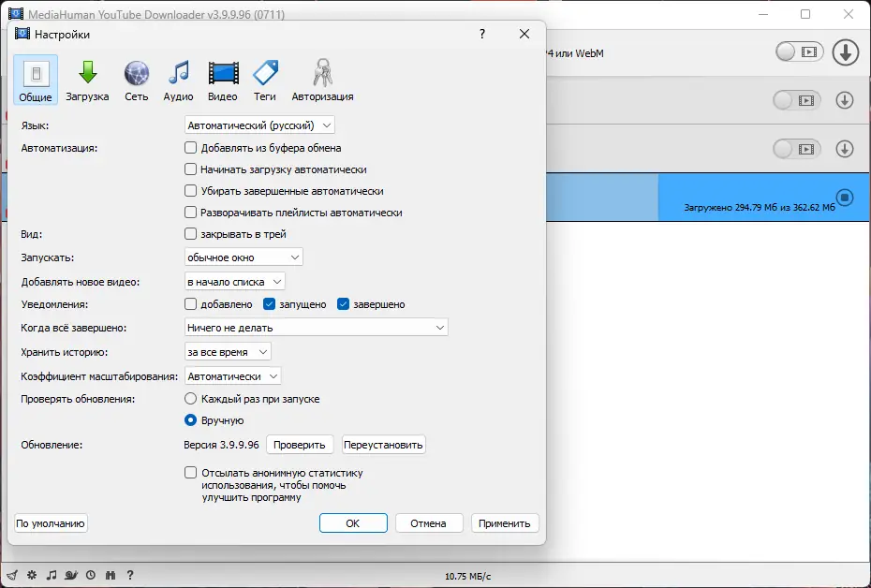This screenshot has width=871, height=588.
Task: Toggle the video/audio switch beside WebM text
Action: 799,52
